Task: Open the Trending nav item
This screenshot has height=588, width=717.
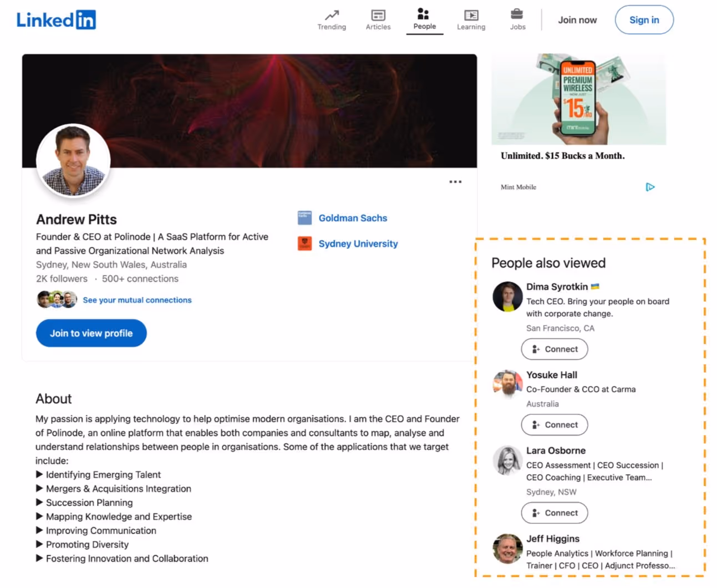Action: click(332, 20)
